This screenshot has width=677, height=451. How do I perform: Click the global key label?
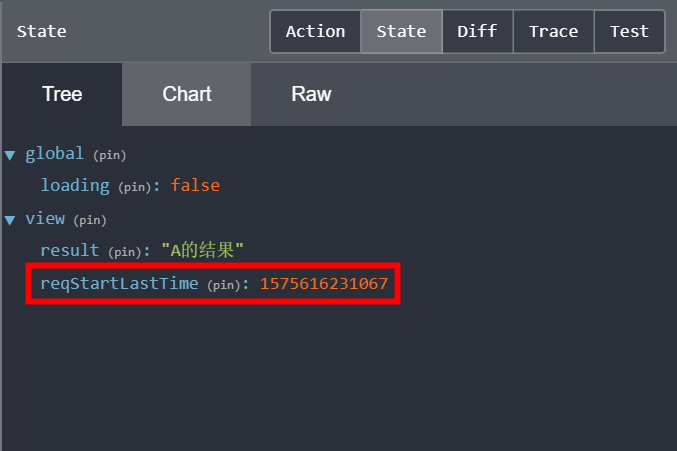tap(55, 154)
